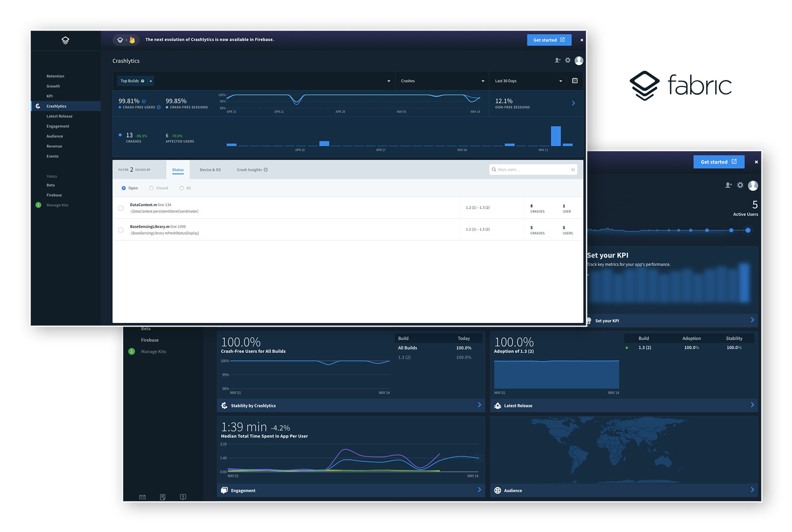Click the Fabric logo in sidebar
This screenshot has height=532, width=792.
65,40
